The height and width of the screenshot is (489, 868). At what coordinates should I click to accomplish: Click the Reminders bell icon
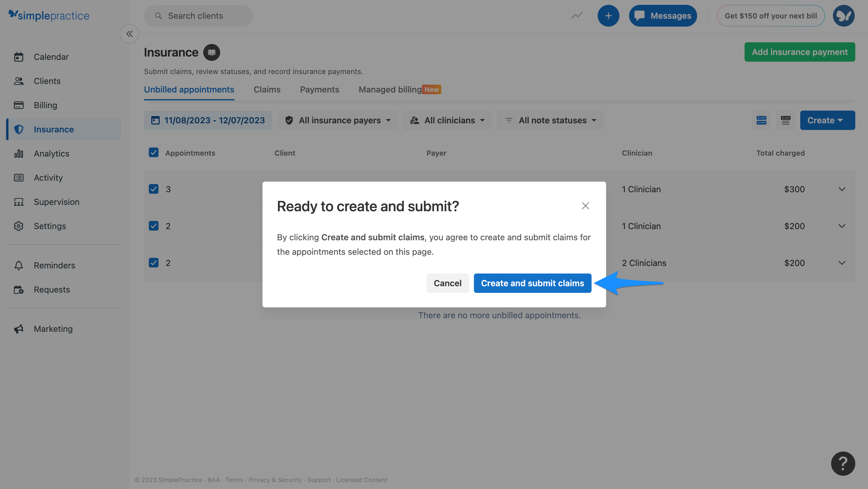[x=19, y=265]
